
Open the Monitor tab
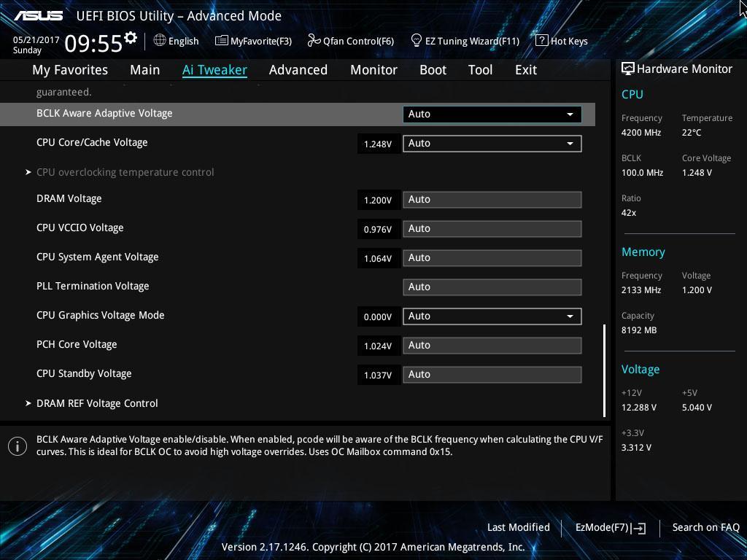tap(374, 70)
